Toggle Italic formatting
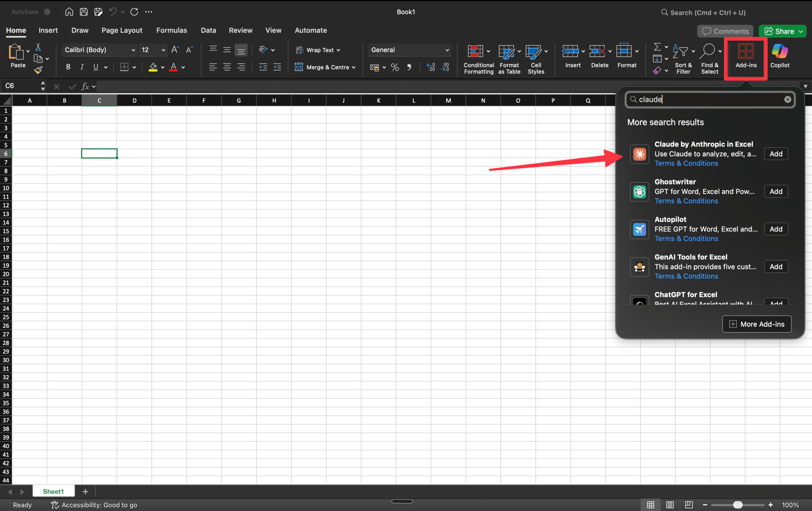This screenshot has height=511, width=812. point(82,67)
